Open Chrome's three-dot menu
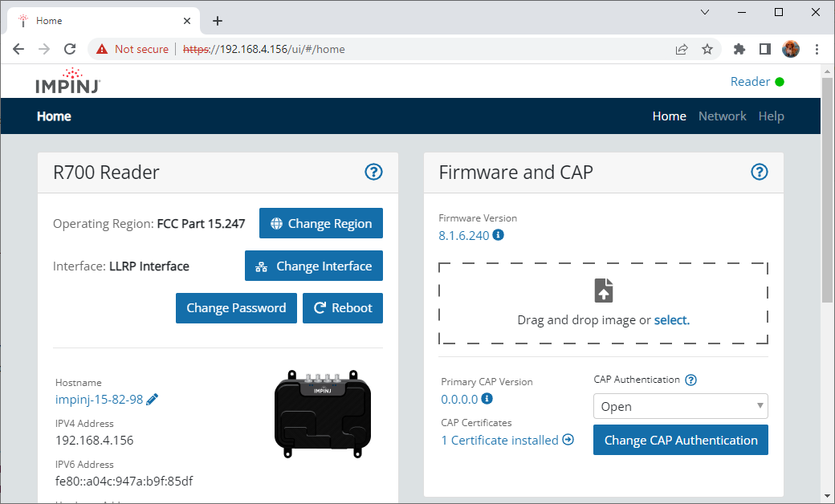Image resolution: width=835 pixels, height=504 pixels. (x=817, y=49)
